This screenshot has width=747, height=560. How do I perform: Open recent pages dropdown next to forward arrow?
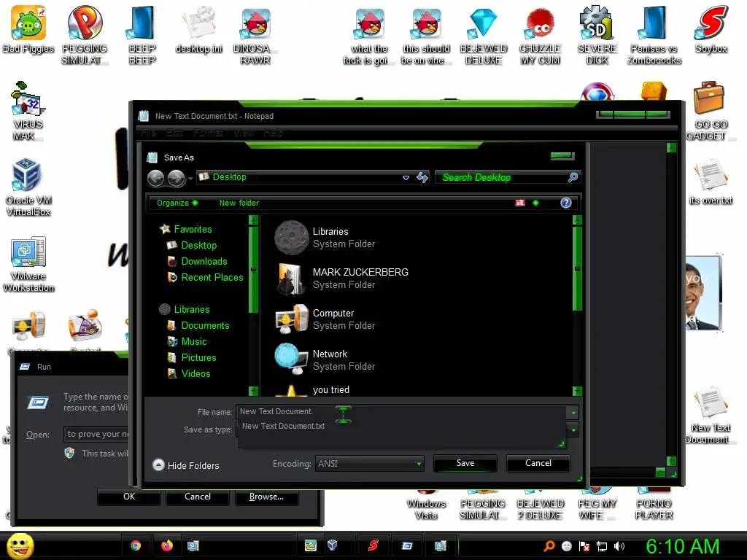(190, 179)
